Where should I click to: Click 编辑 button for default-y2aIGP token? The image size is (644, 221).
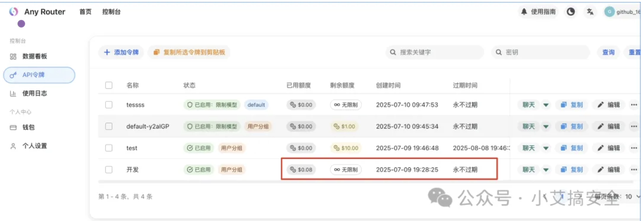tap(608, 127)
